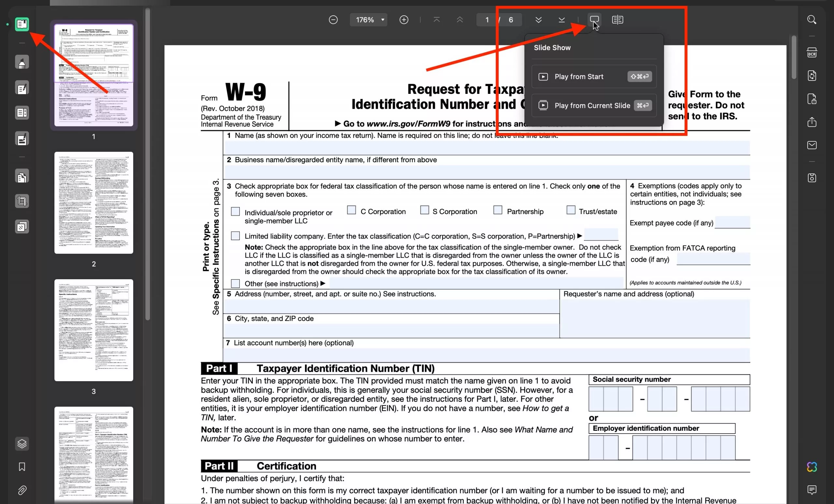Select the bottom partially visible page thumbnail

pyautogui.click(x=94, y=455)
